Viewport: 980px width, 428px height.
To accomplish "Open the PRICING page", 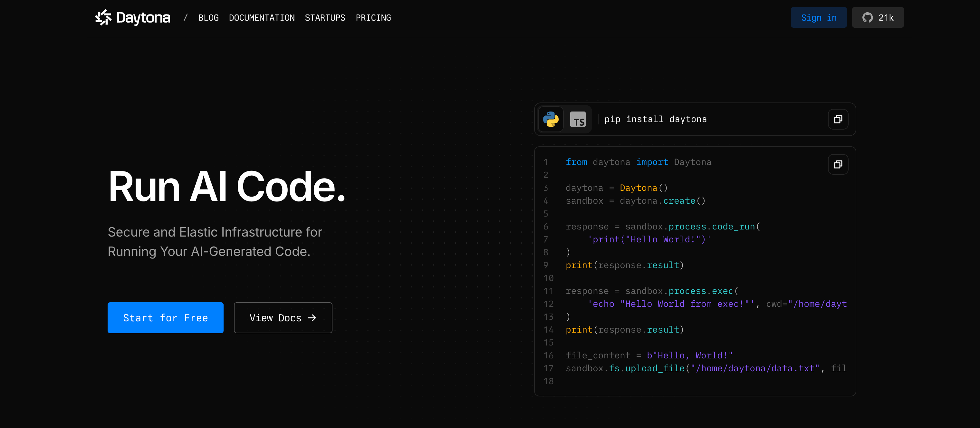I will coord(373,18).
